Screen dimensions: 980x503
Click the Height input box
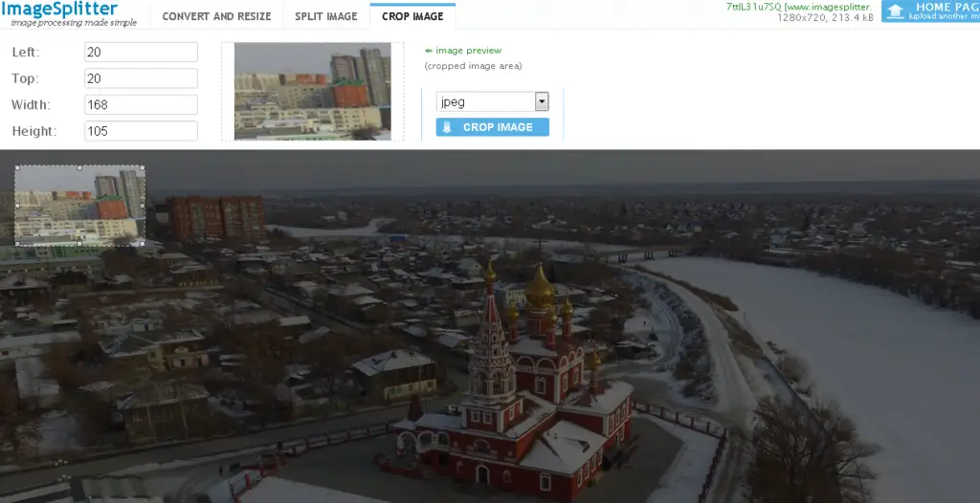pos(141,131)
